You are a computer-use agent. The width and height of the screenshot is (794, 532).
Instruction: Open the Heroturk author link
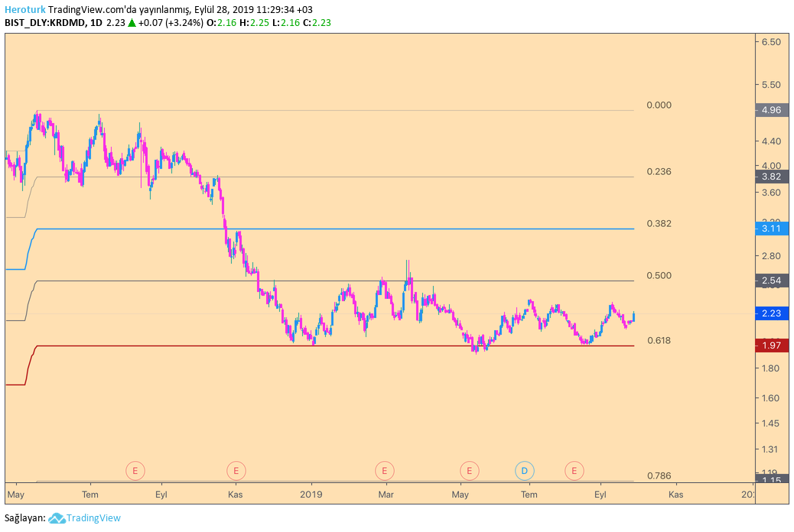[24, 10]
